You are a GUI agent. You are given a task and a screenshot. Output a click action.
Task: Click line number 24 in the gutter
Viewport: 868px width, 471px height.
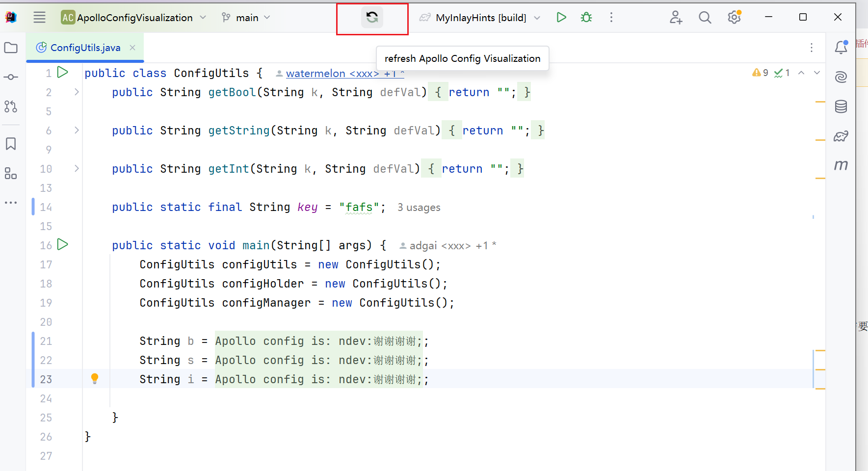(46, 398)
